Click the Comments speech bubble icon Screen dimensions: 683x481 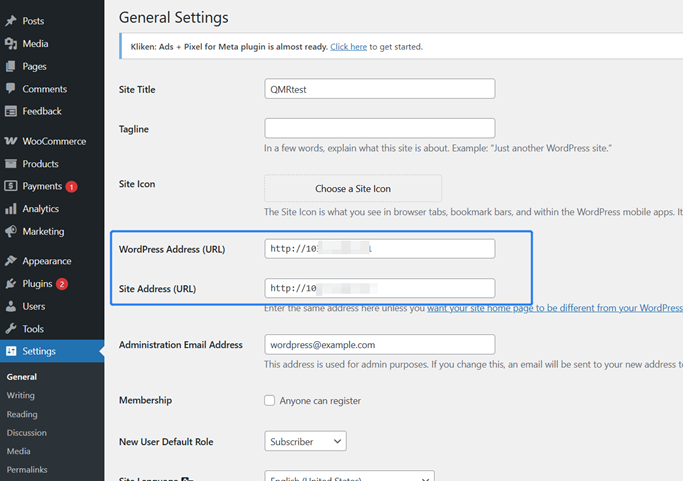11,88
